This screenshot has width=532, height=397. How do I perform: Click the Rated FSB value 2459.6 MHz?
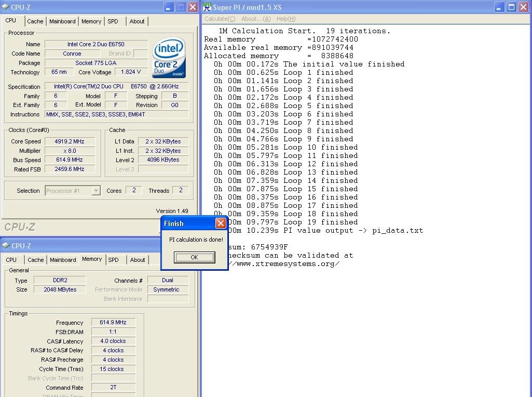[x=70, y=169]
